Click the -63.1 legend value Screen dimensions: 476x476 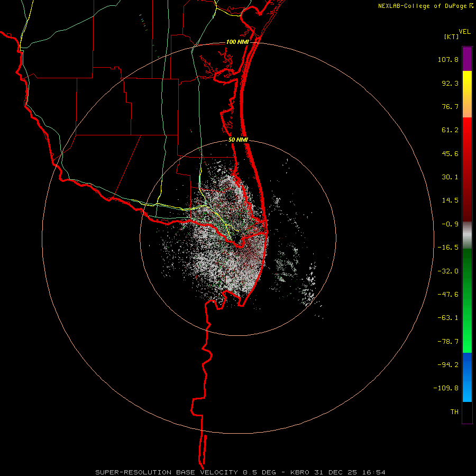[448, 318]
